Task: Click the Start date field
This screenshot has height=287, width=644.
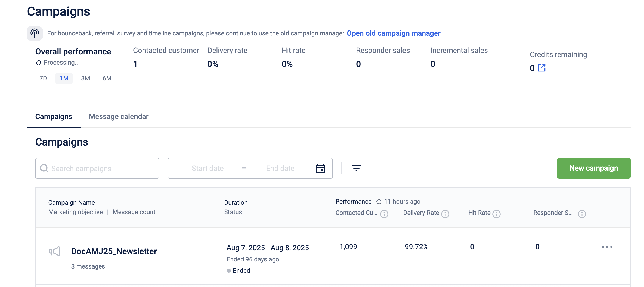Action: coord(208,168)
